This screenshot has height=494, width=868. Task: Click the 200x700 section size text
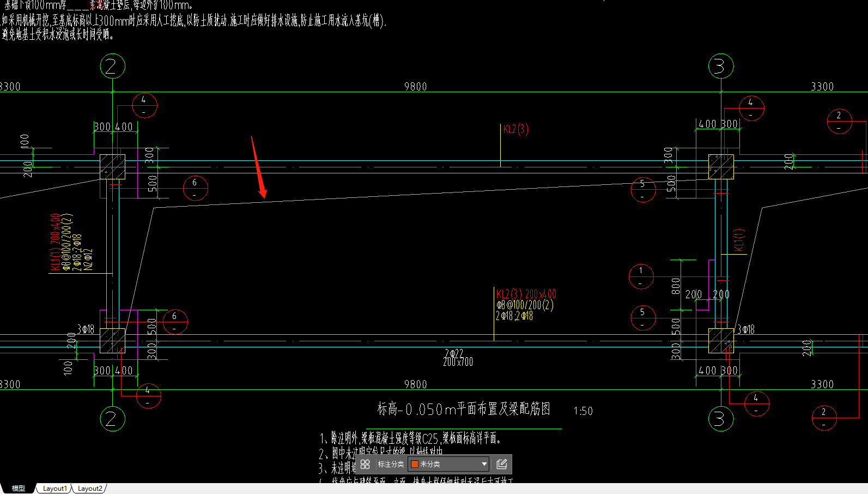[458, 362]
